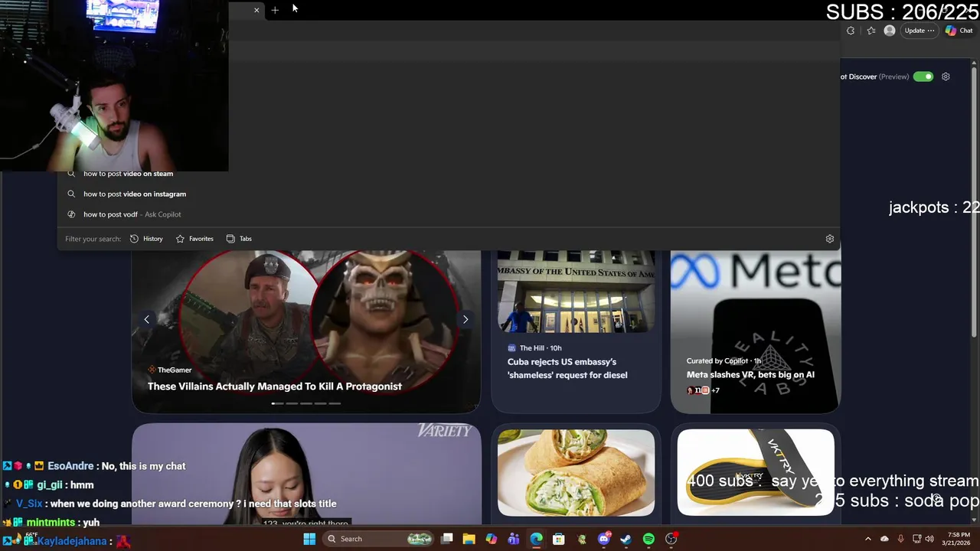Open the page settings gear beside Discover toggle
The width and height of the screenshot is (980, 551).
[x=946, y=77]
